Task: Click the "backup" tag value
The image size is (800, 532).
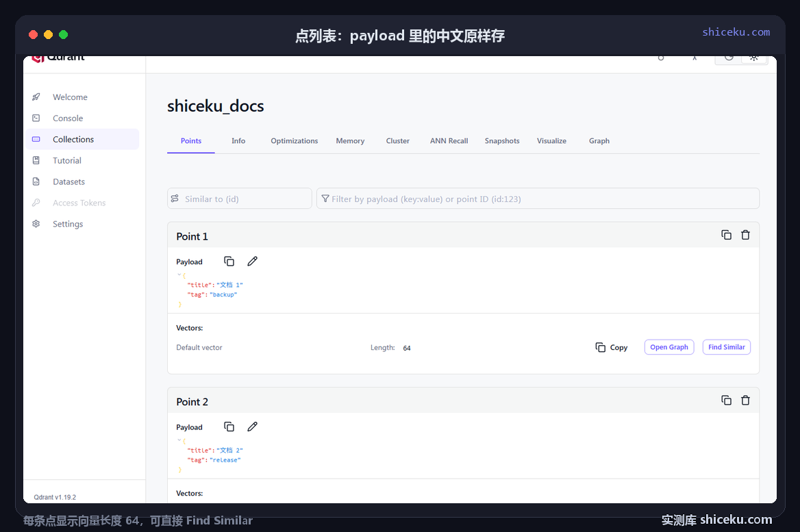Action: pyautogui.click(x=223, y=295)
